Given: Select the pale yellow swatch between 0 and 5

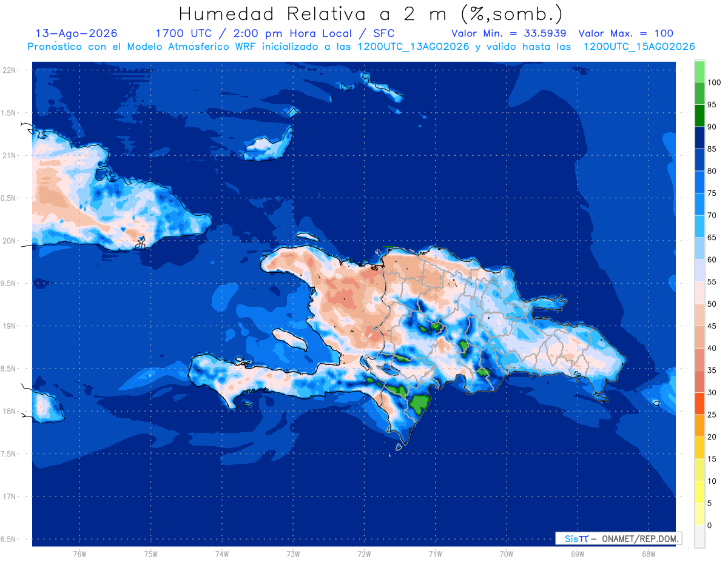Looking at the screenshot, I should click(x=699, y=514).
